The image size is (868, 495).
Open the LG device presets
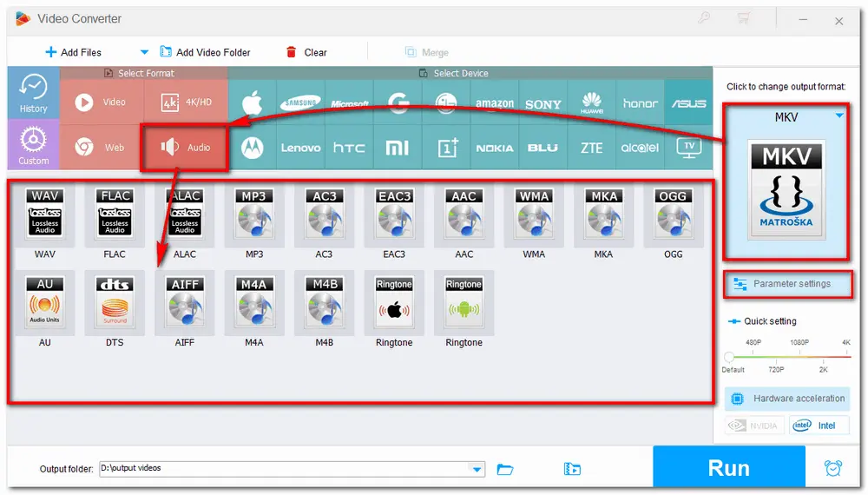pyautogui.click(x=446, y=103)
